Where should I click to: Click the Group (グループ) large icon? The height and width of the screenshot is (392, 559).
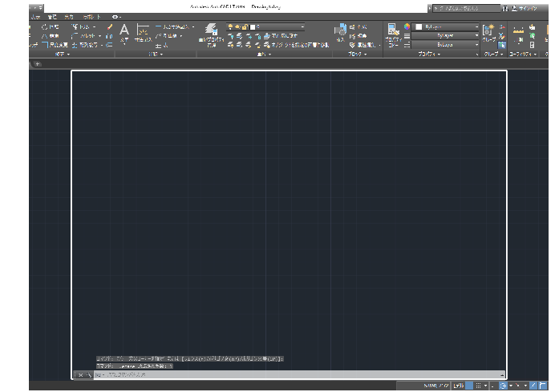coord(488,30)
